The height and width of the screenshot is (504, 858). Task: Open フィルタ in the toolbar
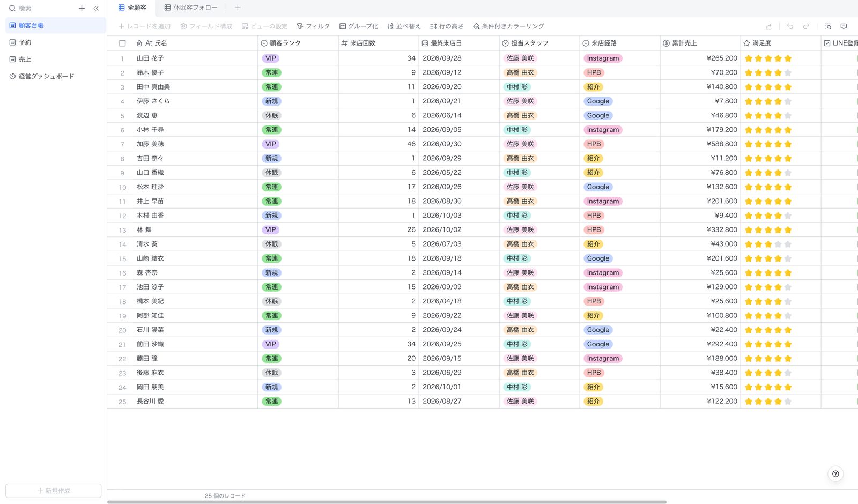point(313,26)
